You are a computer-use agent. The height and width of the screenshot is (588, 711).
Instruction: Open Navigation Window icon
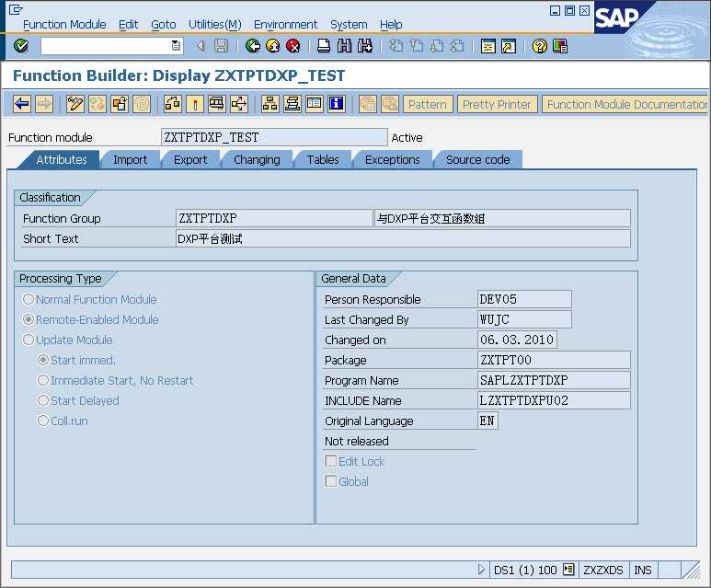tap(292, 104)
